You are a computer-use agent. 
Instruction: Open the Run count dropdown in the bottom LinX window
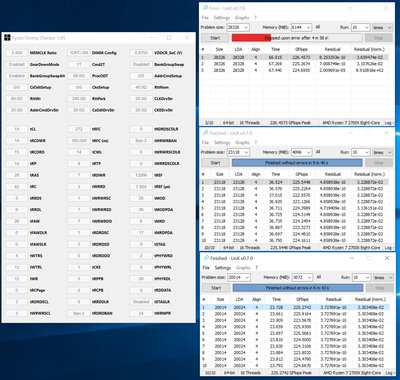pyautogui.click(x=361, y=277)
